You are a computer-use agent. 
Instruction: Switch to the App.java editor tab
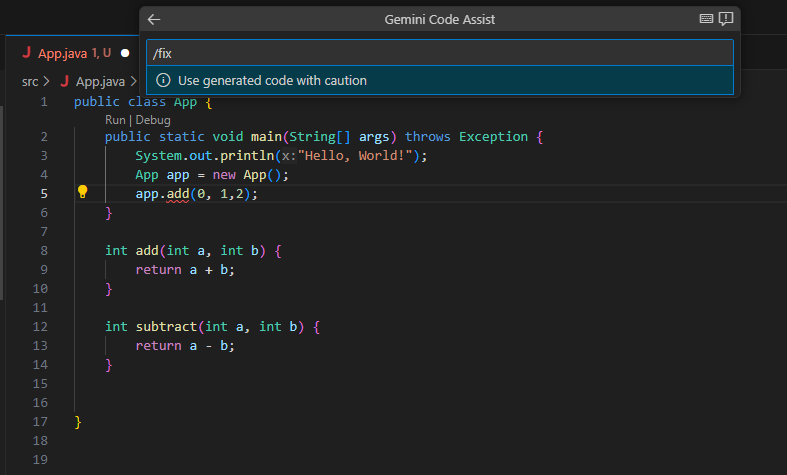74,53
